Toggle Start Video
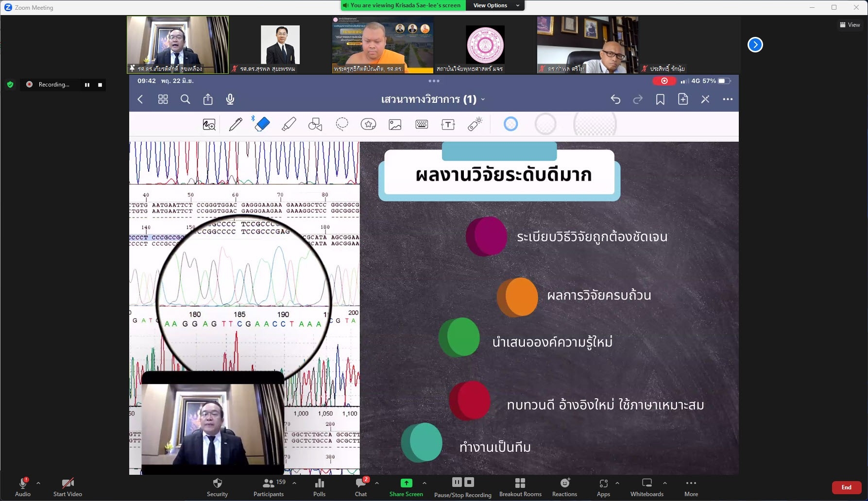 pos(68,487)
